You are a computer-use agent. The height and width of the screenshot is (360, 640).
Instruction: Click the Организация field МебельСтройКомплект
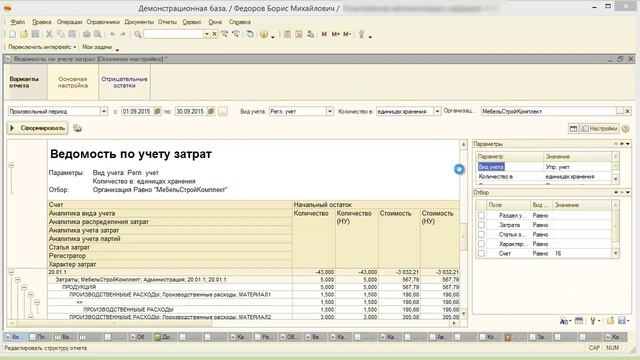pos(548,111)
